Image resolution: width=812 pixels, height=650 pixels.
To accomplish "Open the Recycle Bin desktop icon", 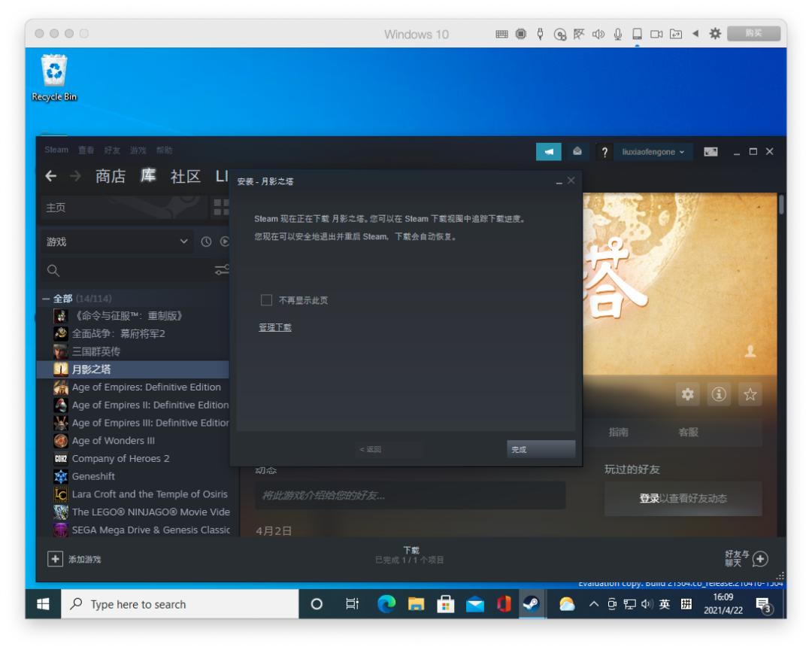I will point(54,77).
